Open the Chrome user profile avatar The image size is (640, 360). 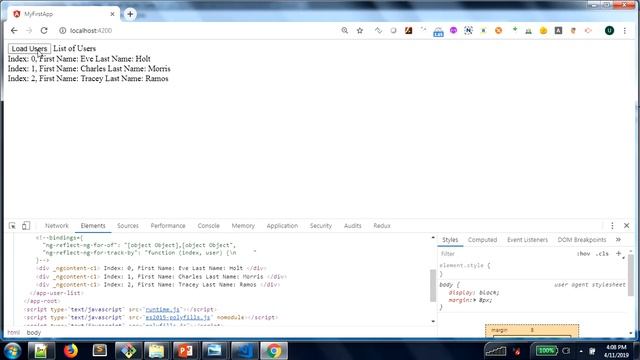point(609,31)
